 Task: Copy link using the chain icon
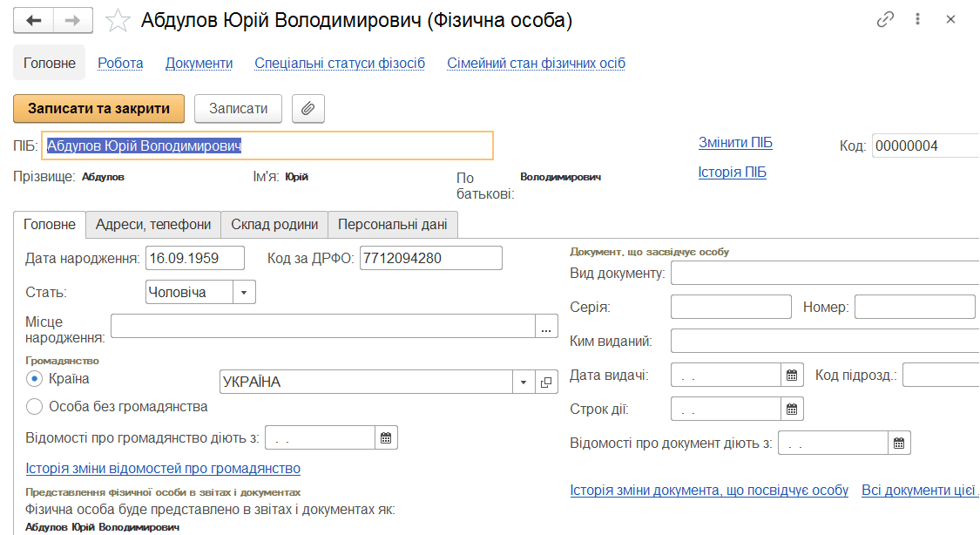coord(885,19)
